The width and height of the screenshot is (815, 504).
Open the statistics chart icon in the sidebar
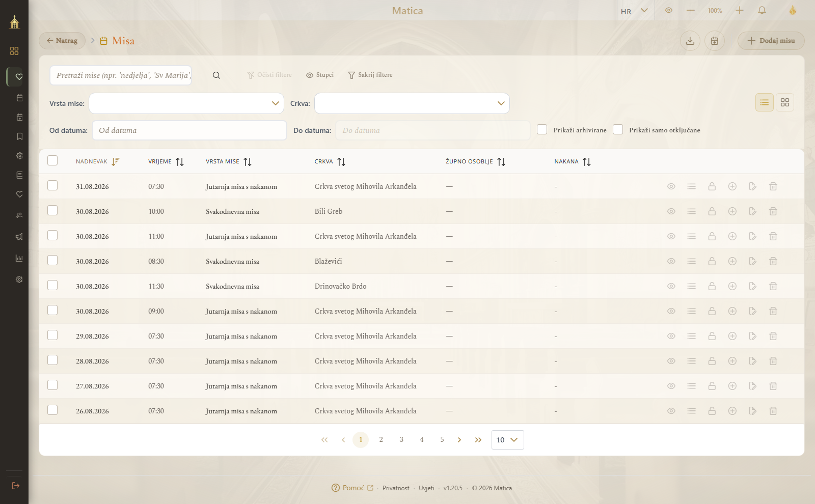click(19, 258)
